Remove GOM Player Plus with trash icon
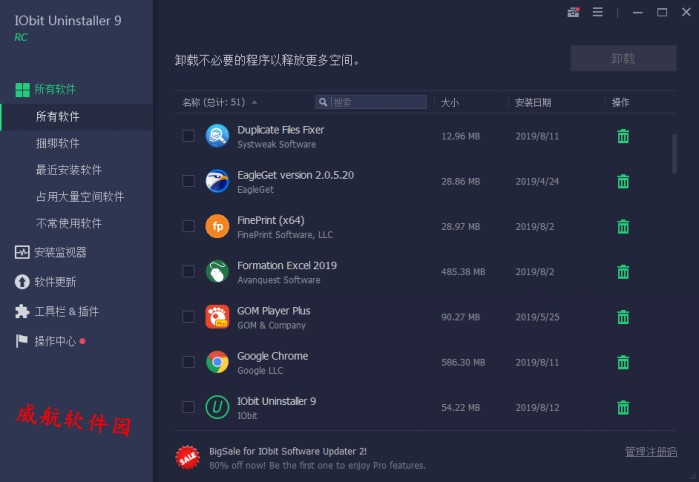699x482 pixels. coord(623,317)
